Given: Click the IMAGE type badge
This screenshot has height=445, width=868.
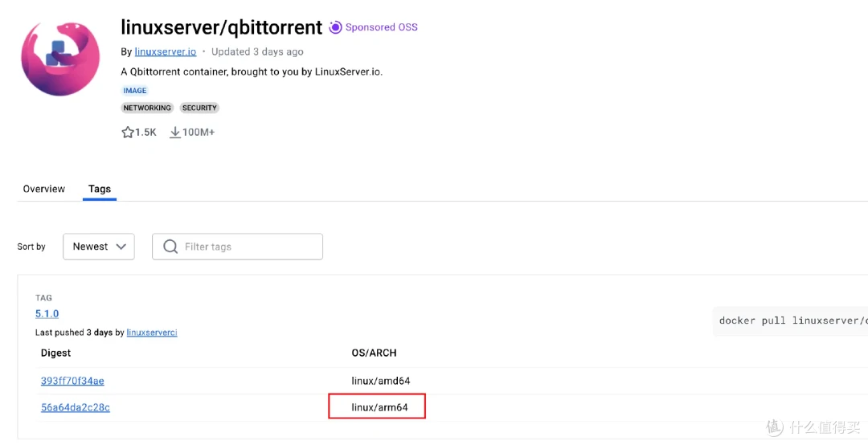Looking at the screenshot, I should pos(135,90).
